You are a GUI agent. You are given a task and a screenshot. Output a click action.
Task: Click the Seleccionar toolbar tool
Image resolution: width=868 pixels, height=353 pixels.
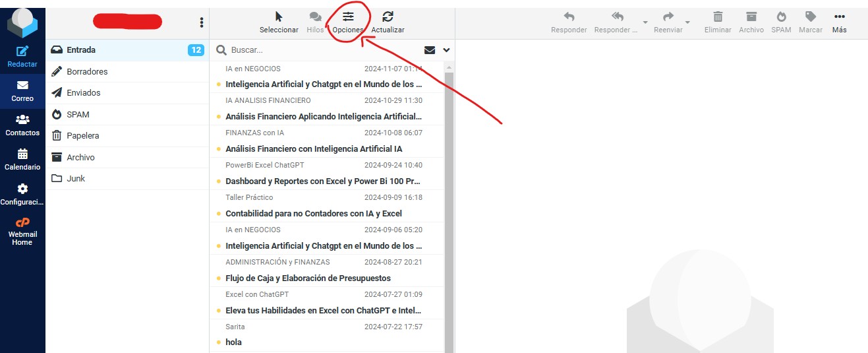pos(279,22)
